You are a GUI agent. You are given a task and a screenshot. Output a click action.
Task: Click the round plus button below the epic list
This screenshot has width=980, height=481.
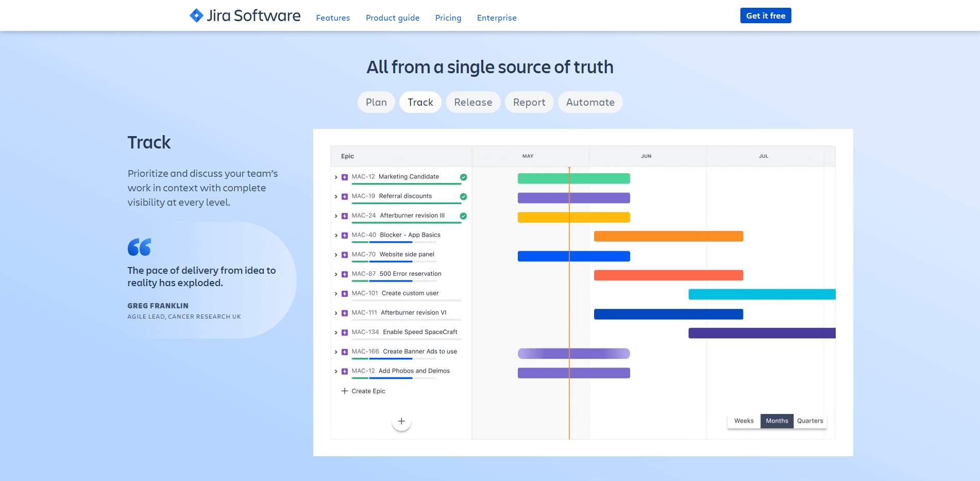coord(401,421)
